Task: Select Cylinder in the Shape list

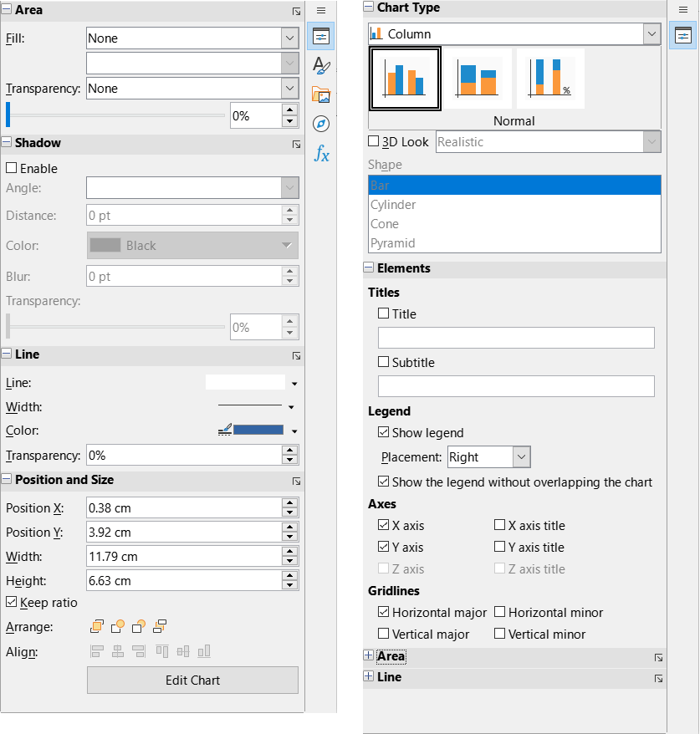Action: (393, 204)
